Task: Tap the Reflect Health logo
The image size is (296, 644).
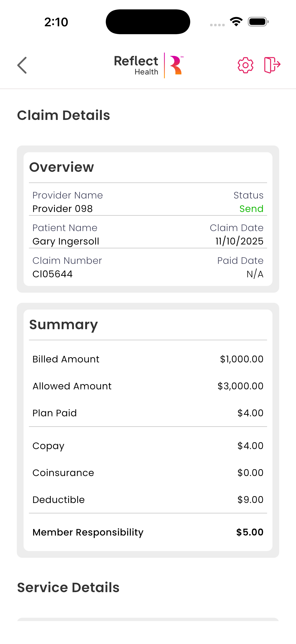Action: coord(149,65)
